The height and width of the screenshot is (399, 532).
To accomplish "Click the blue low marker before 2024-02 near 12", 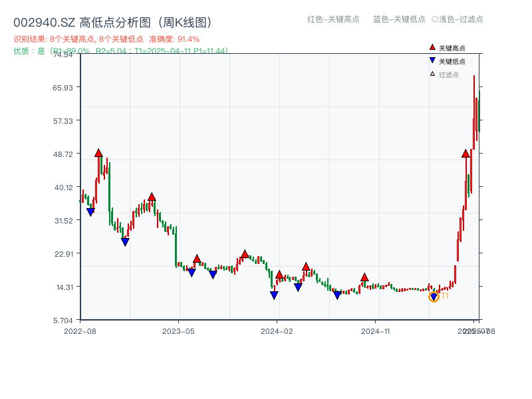I will tap(274, 295).
